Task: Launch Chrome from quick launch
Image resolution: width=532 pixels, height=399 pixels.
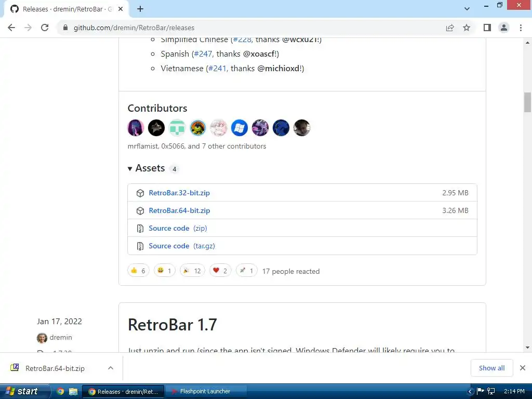Action: [x=60, y=392]
